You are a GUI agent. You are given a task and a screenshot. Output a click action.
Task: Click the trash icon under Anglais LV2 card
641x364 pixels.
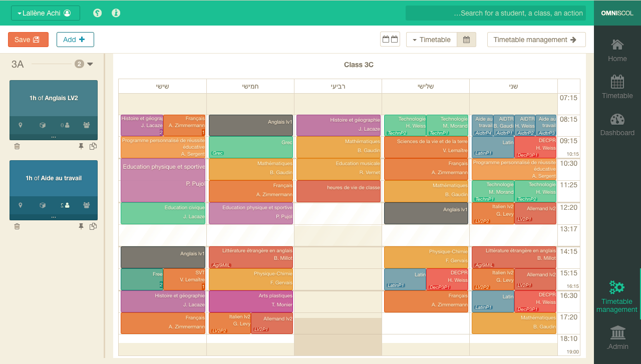click(17, 146)
